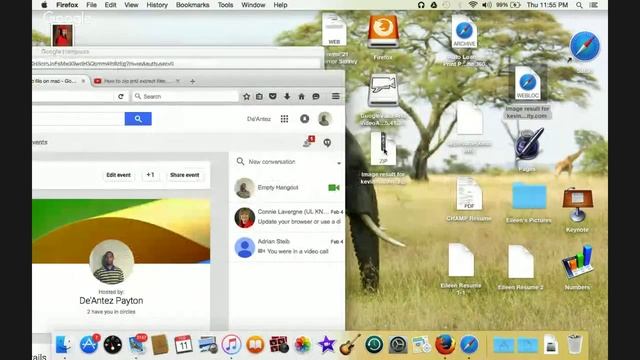Select the Safari alias on desktop
This screenshot has height=360, width=640.
pos(584,46)
